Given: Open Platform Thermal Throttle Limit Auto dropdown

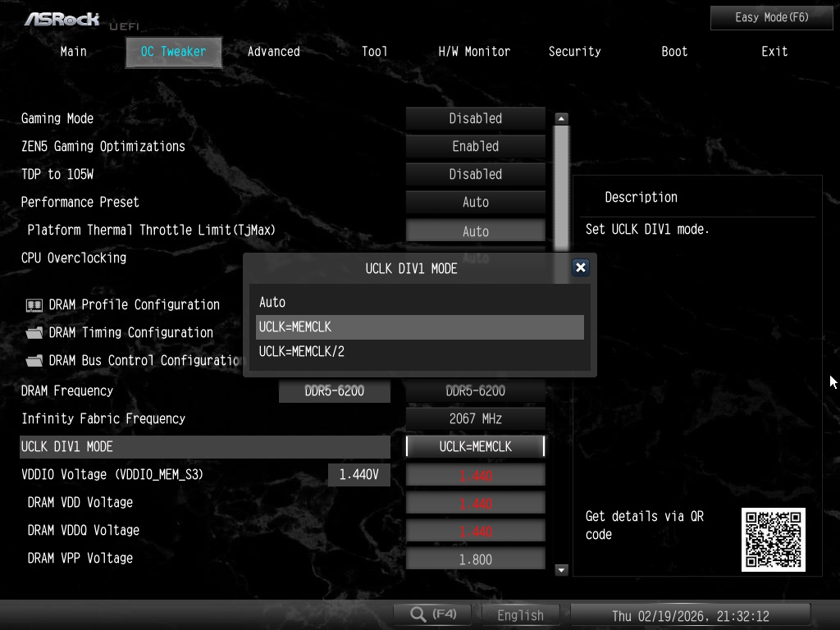Looking at the screenshot, I should pos(475,231).
